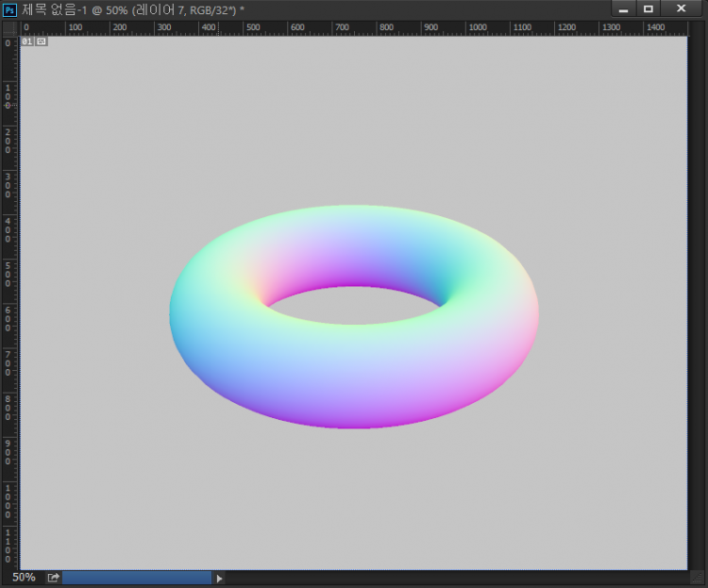Click empty gray canvas above the torus
708x588 pixels.
(354, 123)
